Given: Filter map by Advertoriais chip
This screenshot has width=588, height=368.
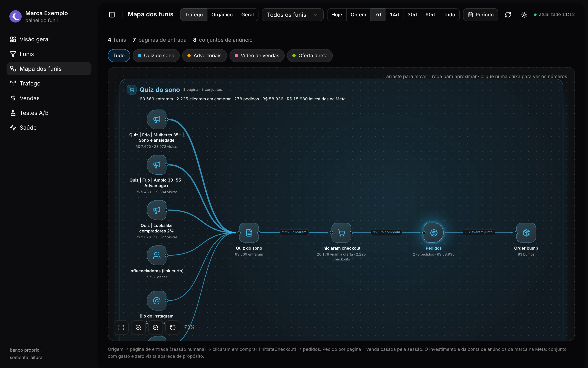Looking at the screenshot, I should pyautogui.click(x=204, y=55).
